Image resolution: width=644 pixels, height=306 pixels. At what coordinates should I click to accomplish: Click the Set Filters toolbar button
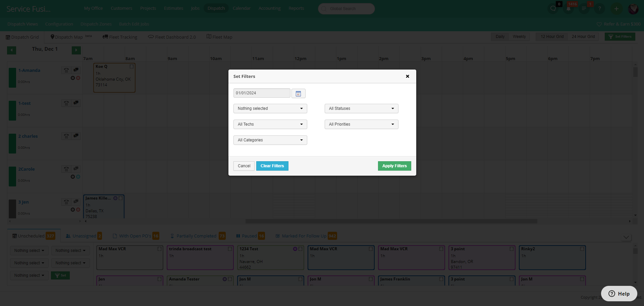tap(620, 37)
